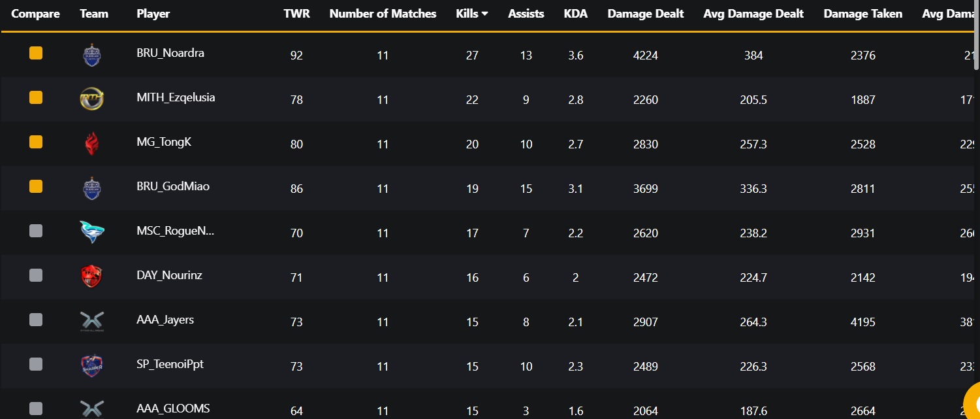Click the DAY team red logo
980x419 pixels.
click(x=92, y=277)
